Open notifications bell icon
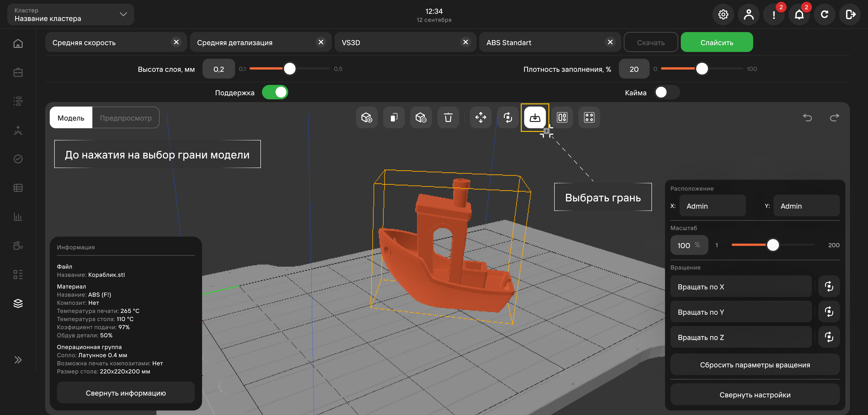Image resolution: width=868 pixels, height=415 pixels. tap(799, 14)
